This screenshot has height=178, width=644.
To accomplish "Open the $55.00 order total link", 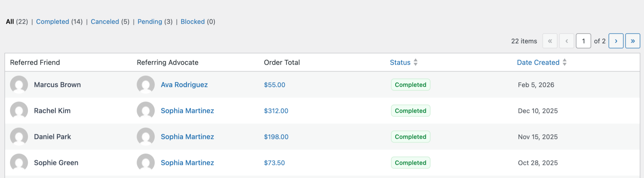I will (274, 85).
